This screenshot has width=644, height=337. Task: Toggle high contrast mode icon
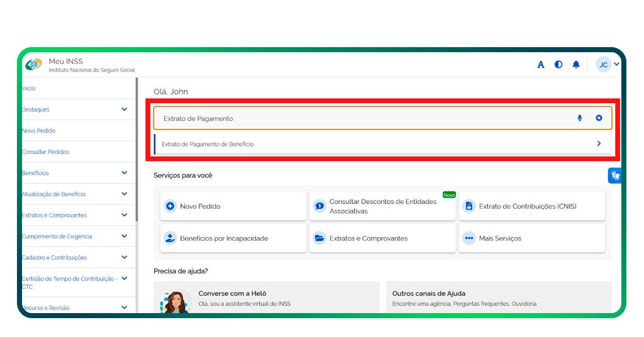[x=558, y=65]
